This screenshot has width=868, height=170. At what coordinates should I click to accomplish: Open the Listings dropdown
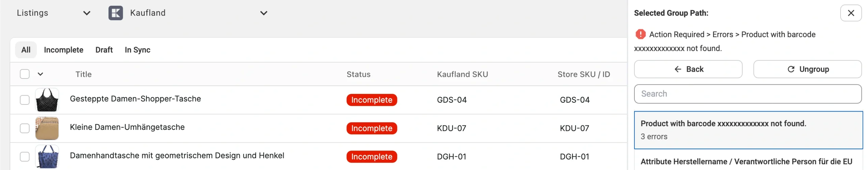point(54,13)
